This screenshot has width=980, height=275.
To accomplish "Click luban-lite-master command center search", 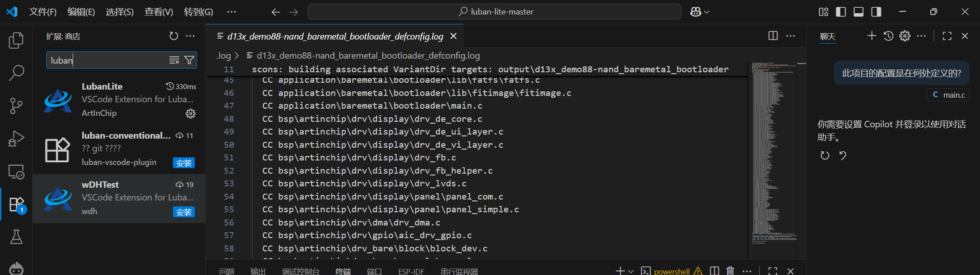I will pyautogui.click(x=494, y=12).
